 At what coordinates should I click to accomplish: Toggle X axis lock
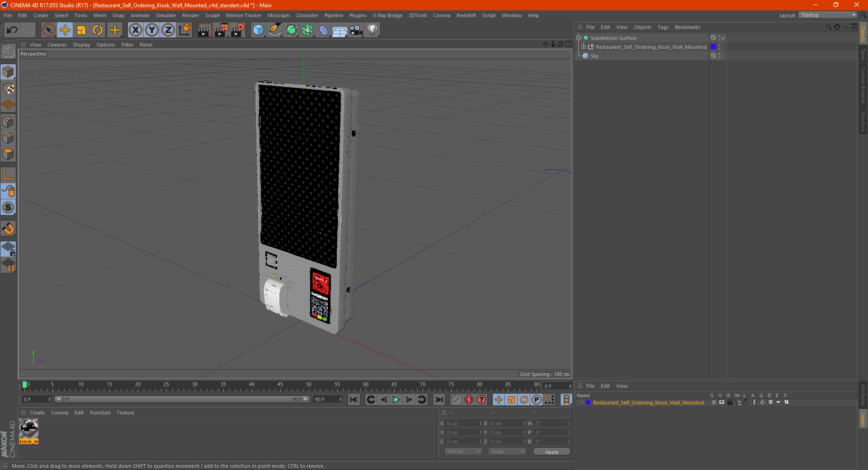[x=135, y=30]
